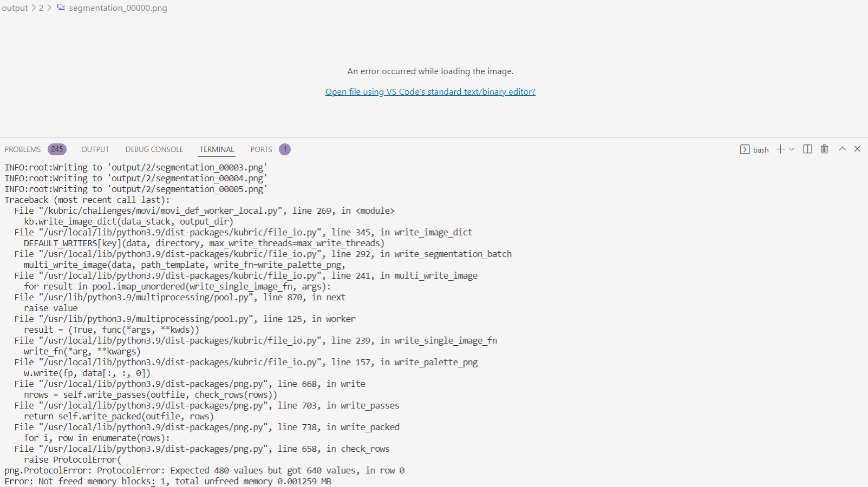Open the PORTS tab
The height and width of the screenshot is (487, 868).
(260, 149)
